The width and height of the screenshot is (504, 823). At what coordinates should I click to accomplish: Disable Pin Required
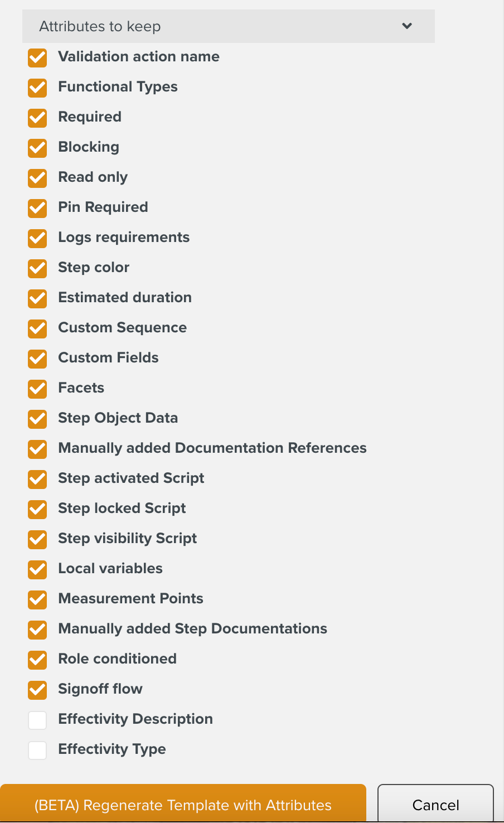37,208
